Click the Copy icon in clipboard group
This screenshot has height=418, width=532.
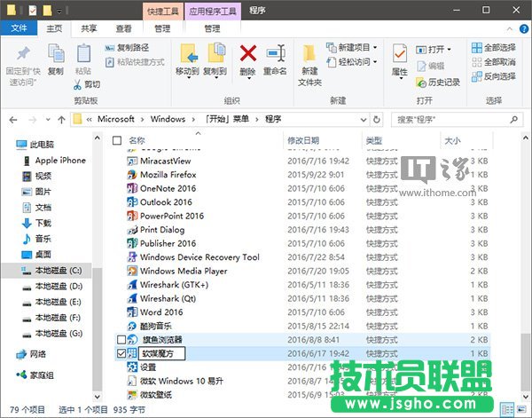[x=56, y=53]
